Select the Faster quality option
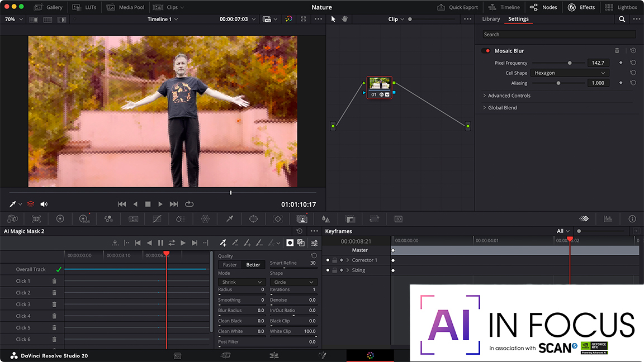 (230, 265)
